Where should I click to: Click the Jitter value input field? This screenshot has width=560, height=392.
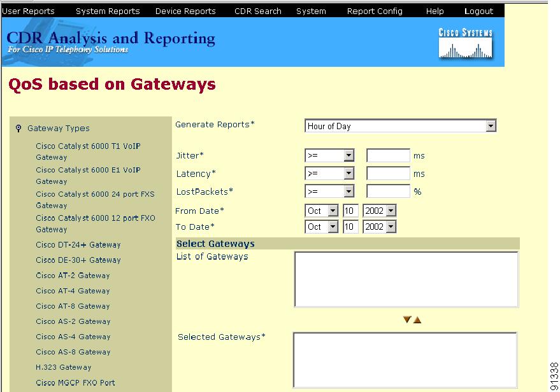point(388,155)
